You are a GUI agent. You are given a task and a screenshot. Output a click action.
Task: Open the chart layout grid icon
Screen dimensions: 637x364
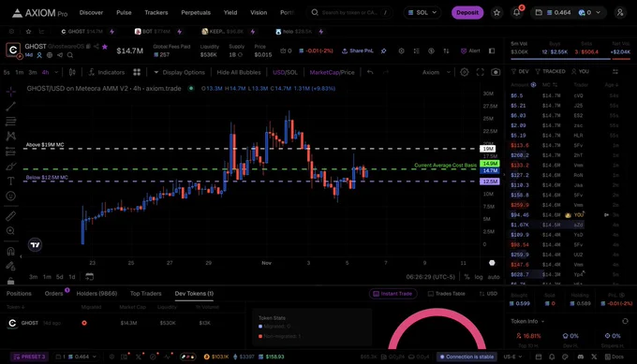click(137, 72)
